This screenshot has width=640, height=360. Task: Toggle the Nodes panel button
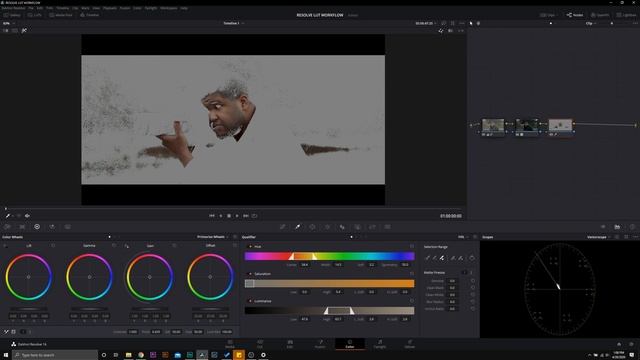[575, 15]
